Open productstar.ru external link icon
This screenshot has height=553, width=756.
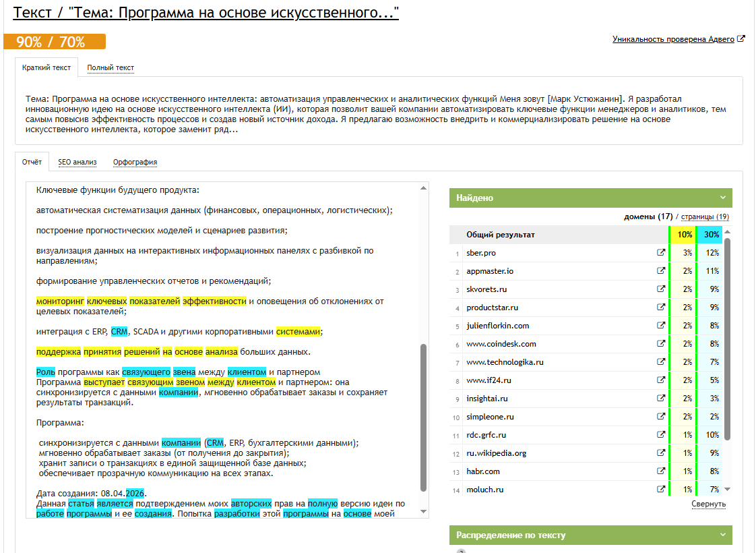click(x=661, y=307)
